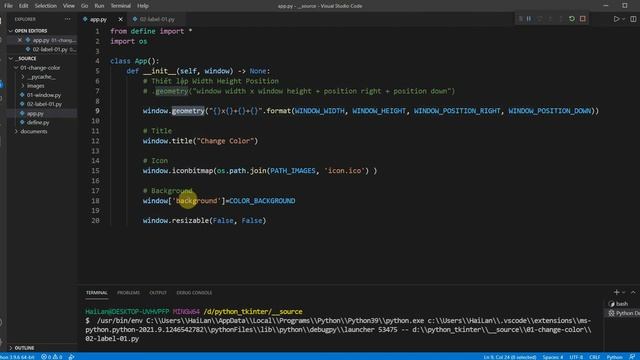Open the Edit menu
This screenshot has height=360, width=640.
(x=24, y=6)
